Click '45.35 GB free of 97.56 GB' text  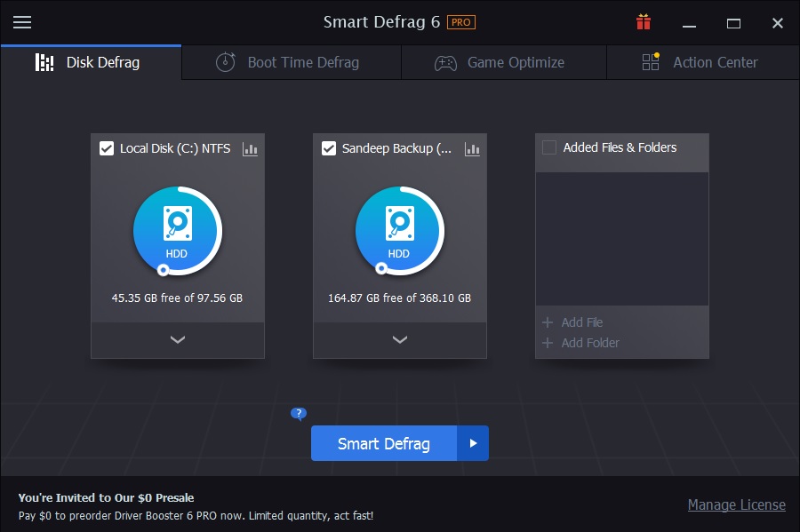click(177, 298)
